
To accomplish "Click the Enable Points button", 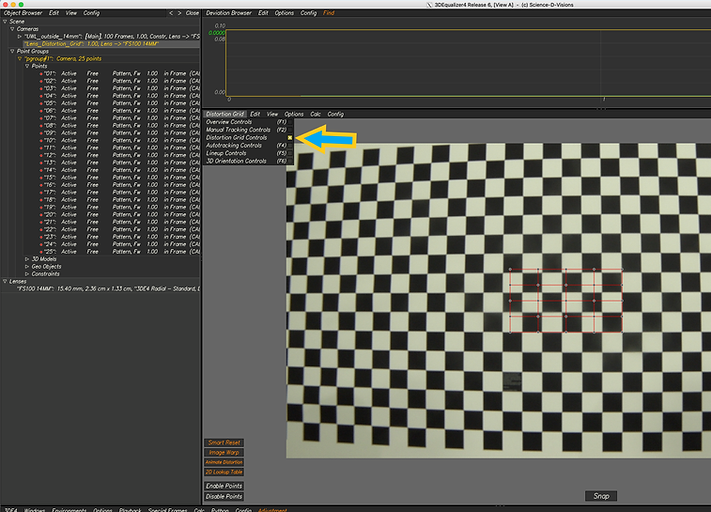I will click(x=224, y=486).
